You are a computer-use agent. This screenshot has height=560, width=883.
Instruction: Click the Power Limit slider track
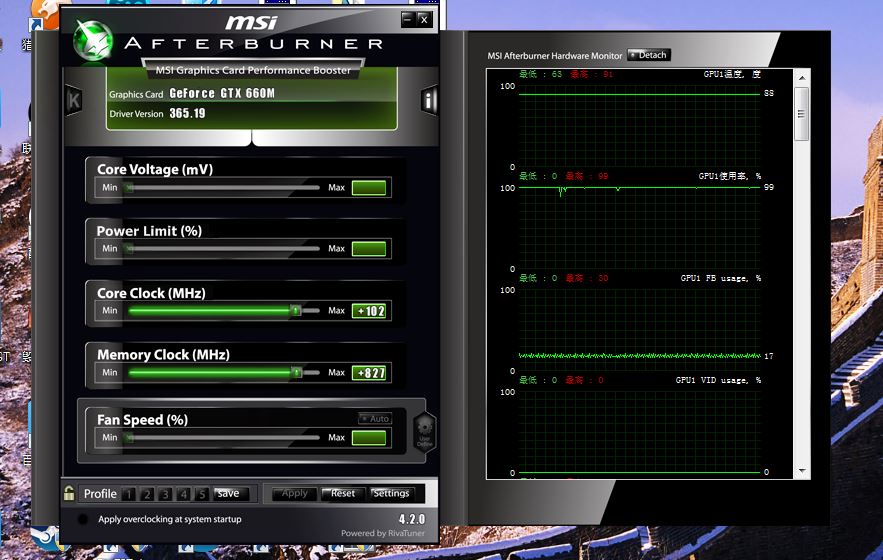click(224, 248)
